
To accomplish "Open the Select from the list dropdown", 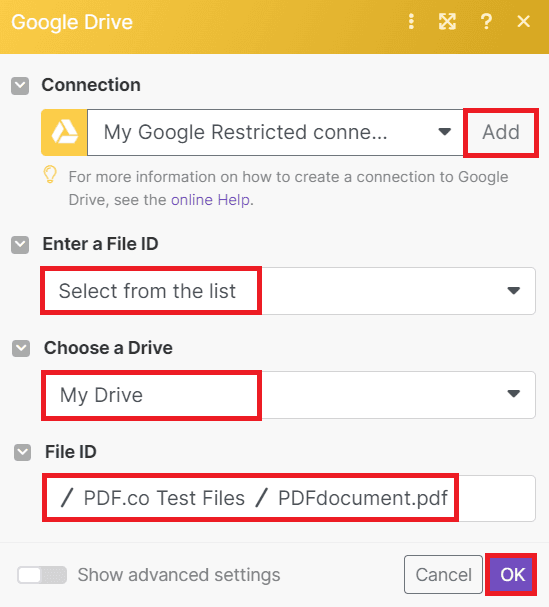I will [288, 291].
